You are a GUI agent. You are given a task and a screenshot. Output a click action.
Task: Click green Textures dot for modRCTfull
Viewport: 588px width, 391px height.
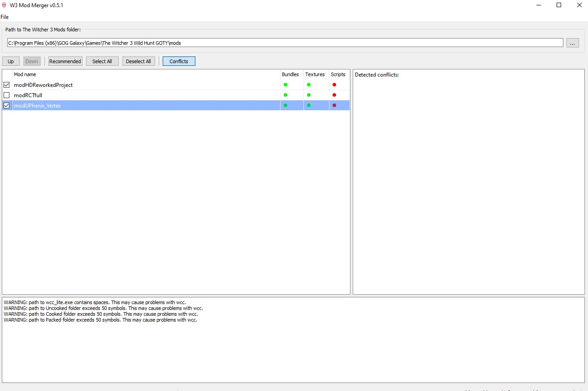click(309, 95)
